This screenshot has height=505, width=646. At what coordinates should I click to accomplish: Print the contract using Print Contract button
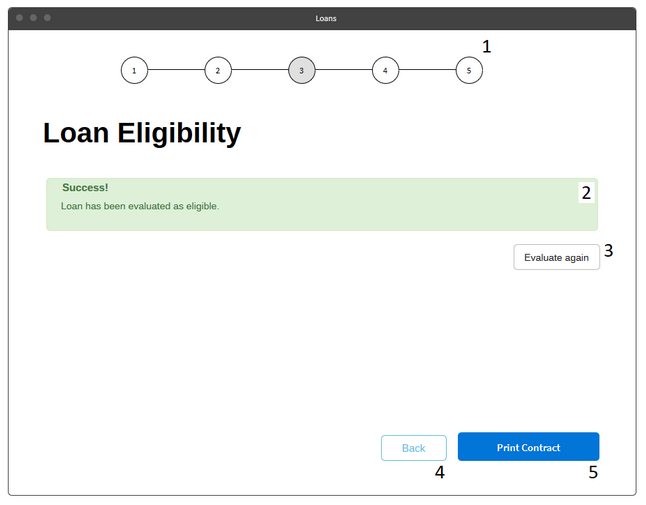(x=529, y=447)
